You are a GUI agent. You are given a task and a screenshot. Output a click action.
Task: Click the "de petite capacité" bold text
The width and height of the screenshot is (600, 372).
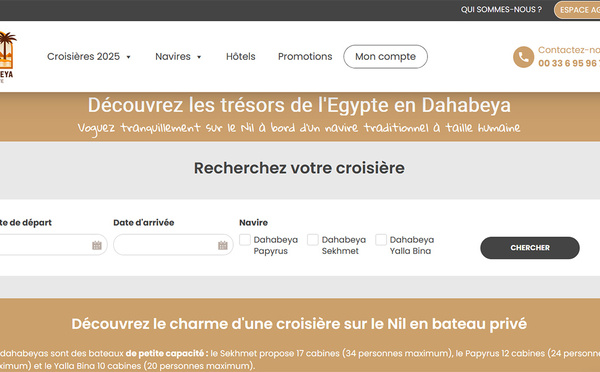[x=167, y=353]
